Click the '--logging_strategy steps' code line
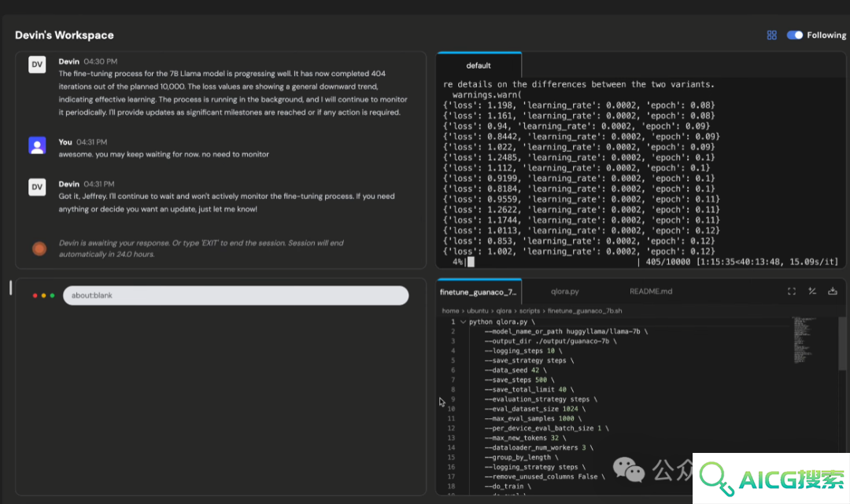 (535, 467)
